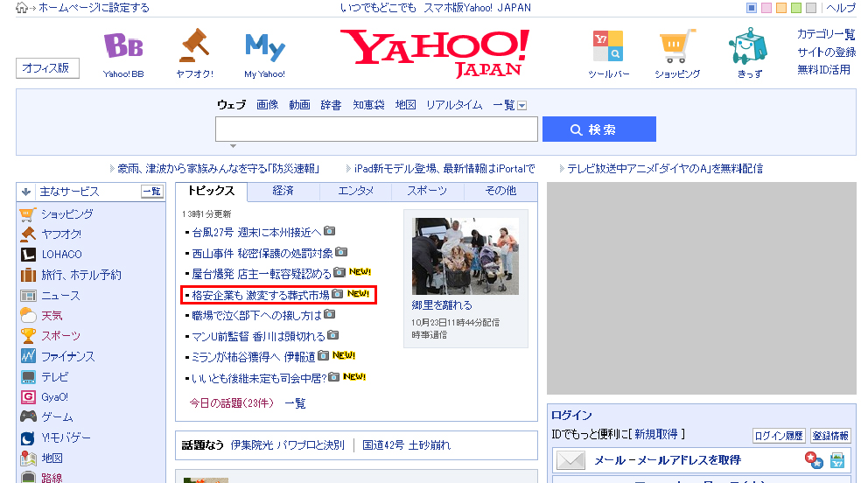Switch to the 経済 tab
Image resolution: width=868 pixels, height=483 pixels.
pos(283,192)
